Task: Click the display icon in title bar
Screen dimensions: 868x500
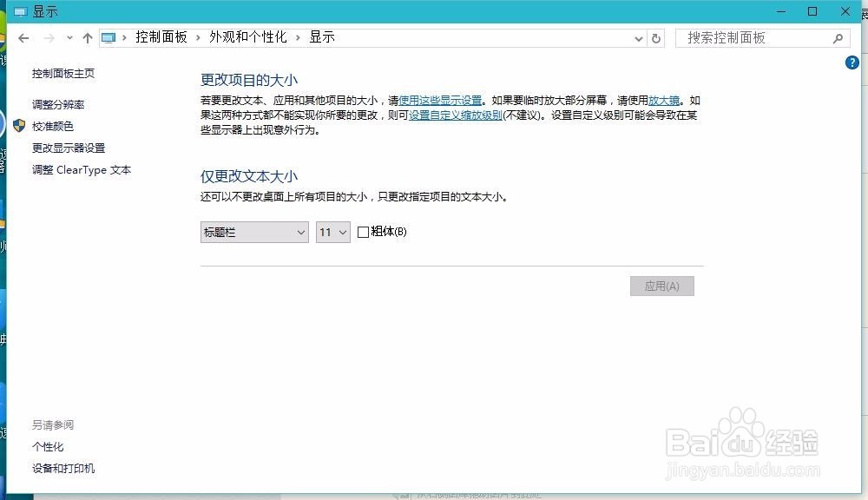Action: click(x=20, y=11)
